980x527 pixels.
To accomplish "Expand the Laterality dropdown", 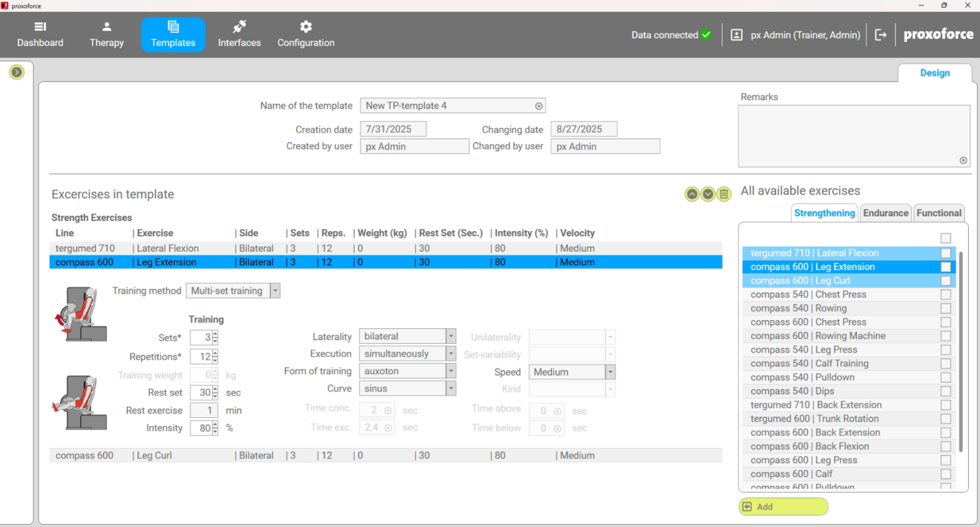I will tap(451, 336).
